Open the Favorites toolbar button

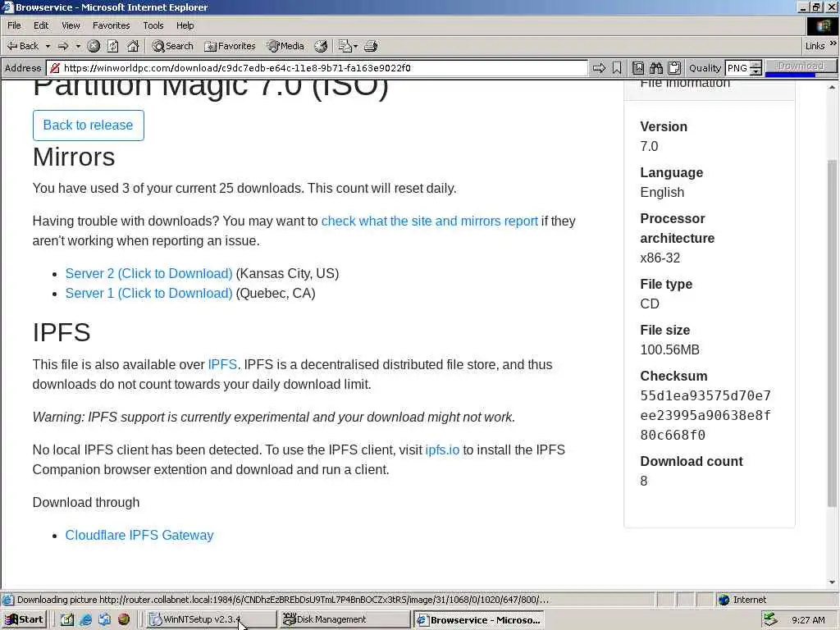(230, 46)
